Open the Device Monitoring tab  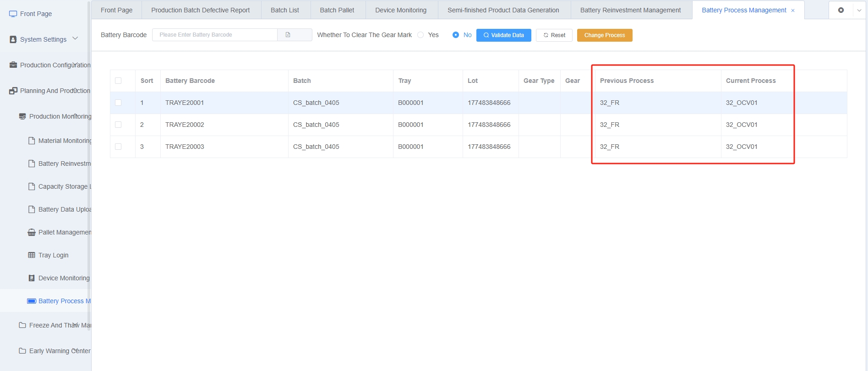(401, 10)
